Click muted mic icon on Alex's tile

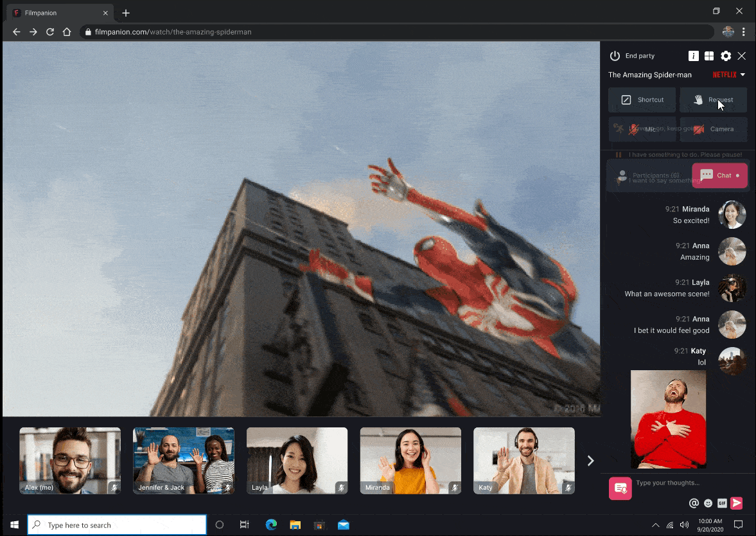pyautogui.click(x=114, y=488)
